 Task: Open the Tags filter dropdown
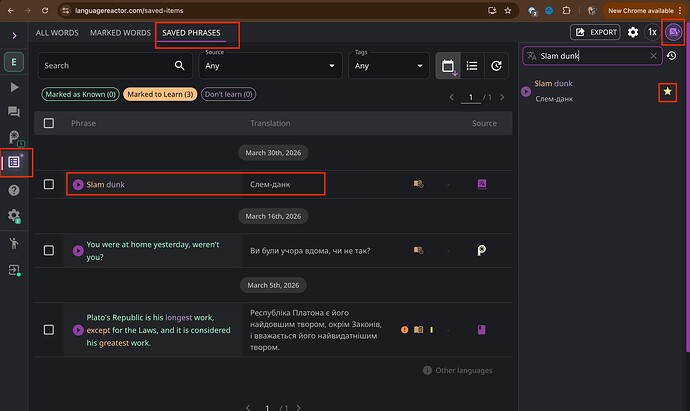[389, 66]
